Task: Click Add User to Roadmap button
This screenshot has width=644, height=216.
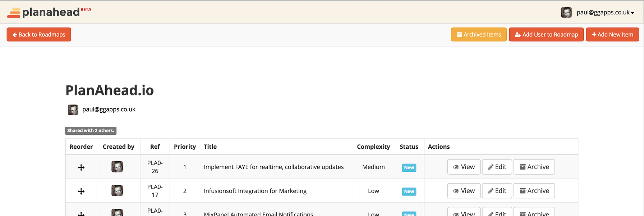Action: point(546,35)
